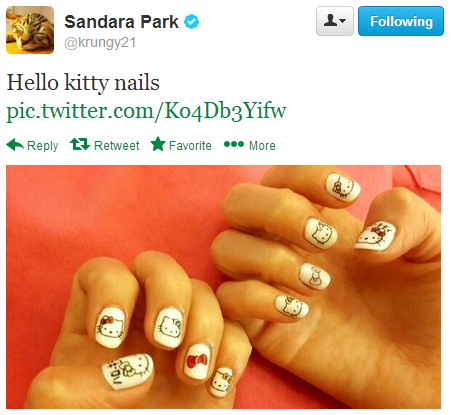The image size is (451, 415).
Task: Open Sandara Park's profile name
Action: (121, 22)
